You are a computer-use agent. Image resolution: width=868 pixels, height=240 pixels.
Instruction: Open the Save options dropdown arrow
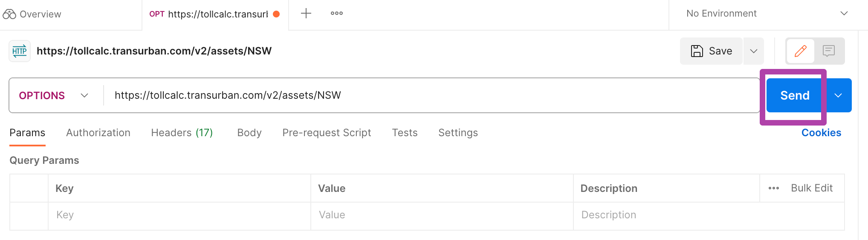coord(754,51)
